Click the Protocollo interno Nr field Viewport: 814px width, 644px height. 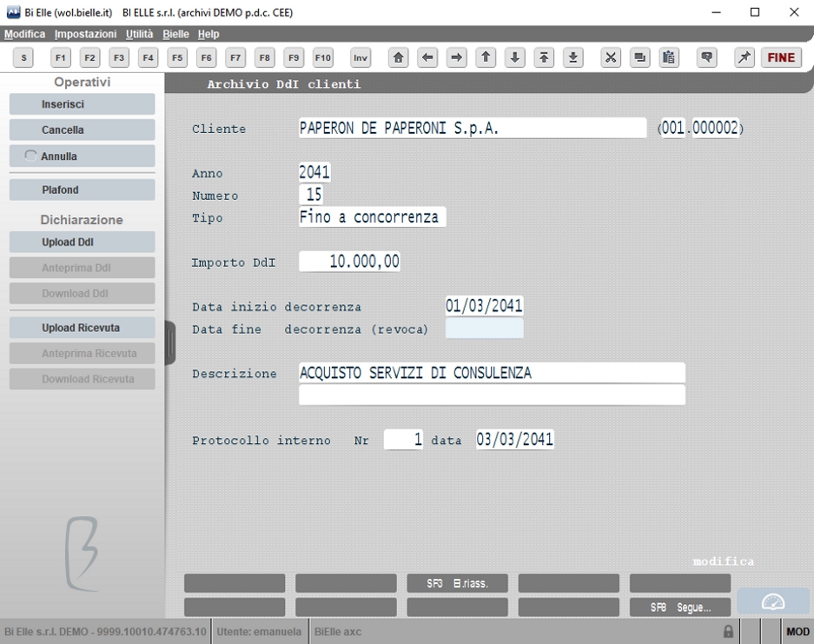(x=403, y=440)
